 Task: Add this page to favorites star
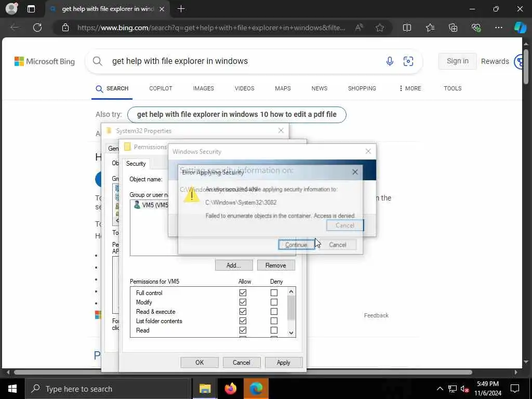(x=380, y=28)
